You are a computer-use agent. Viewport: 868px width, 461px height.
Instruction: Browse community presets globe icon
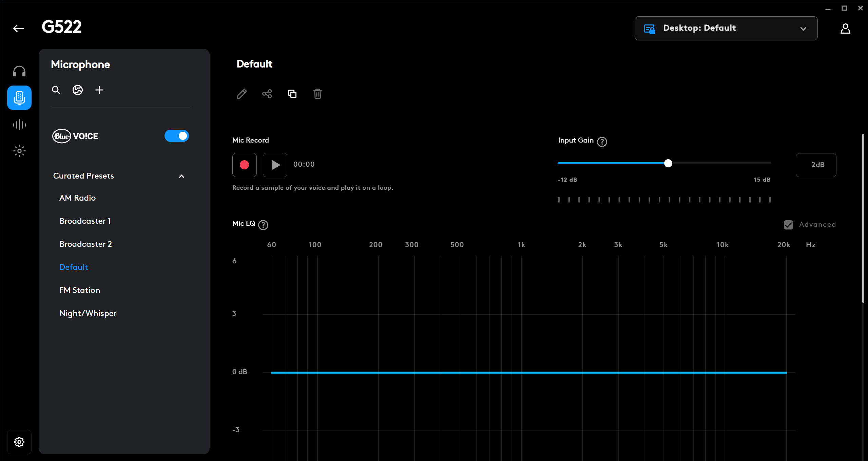[78, 90]
